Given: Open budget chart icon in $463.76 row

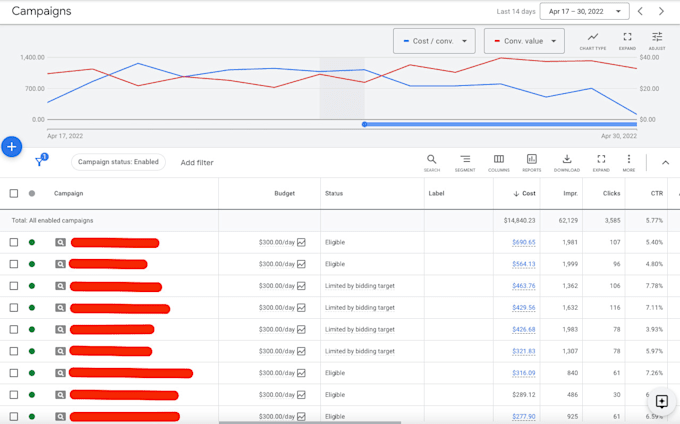Looking at the screenshot, I should coord(301,286).
